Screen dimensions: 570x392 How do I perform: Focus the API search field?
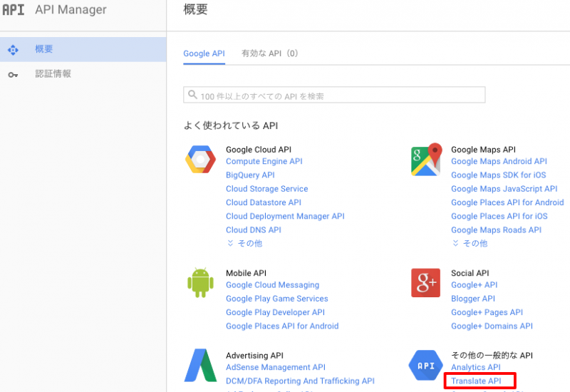(x=334, y=95)
